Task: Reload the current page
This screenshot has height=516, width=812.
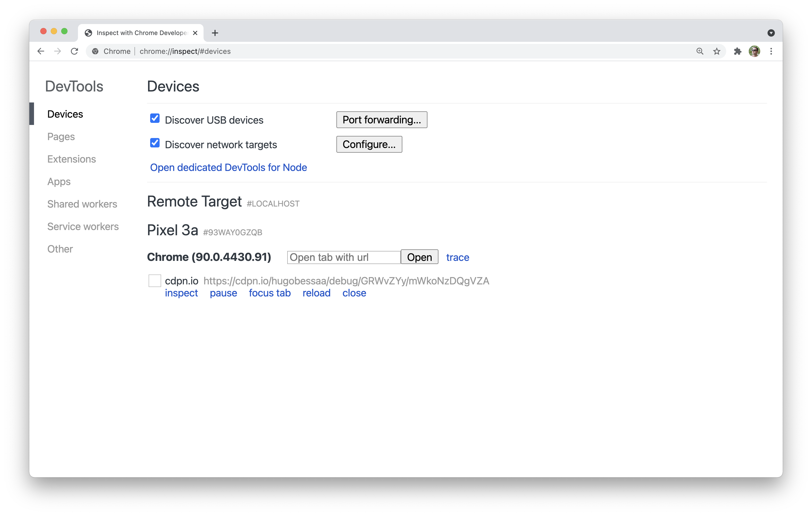Action: point(75,51)
